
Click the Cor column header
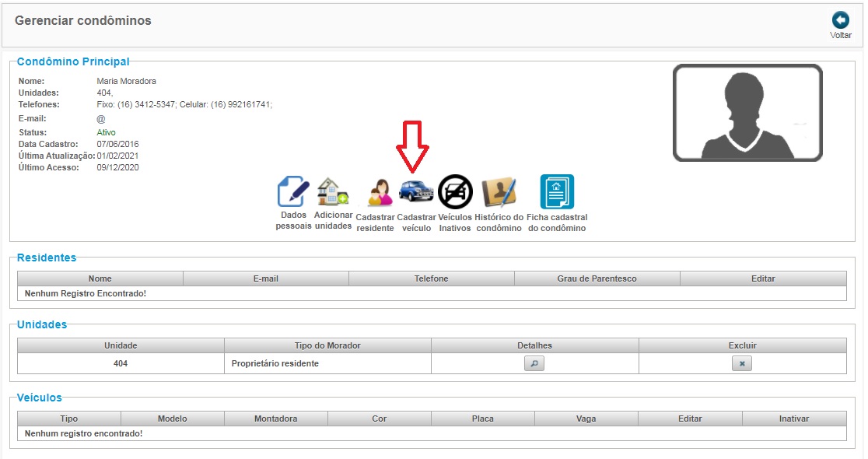click(x=380, y=419)
